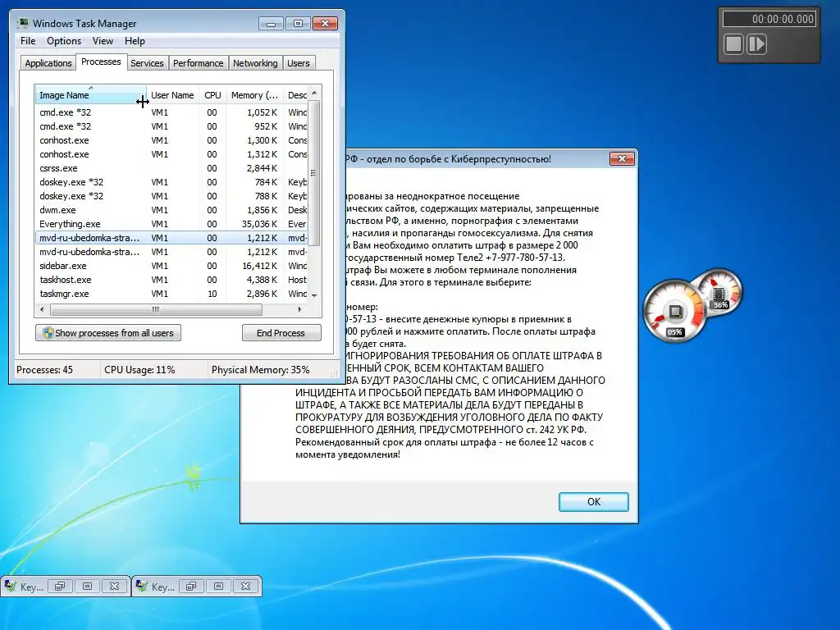Sort by Image Name column header
840x630 pixels.
(x=90, y=95)
